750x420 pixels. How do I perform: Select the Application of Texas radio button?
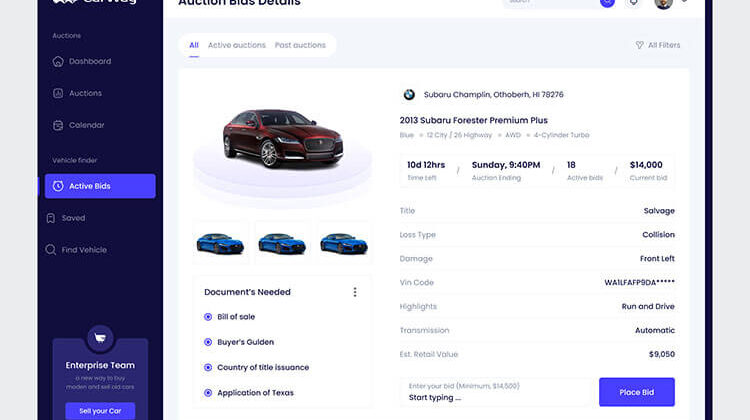207,393
